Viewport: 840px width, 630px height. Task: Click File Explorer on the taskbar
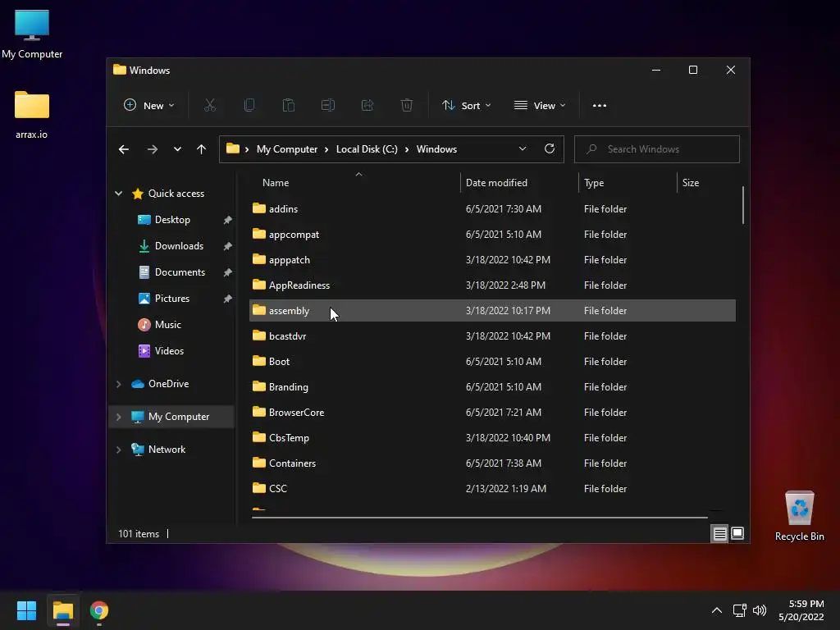(x=63, y=610)
